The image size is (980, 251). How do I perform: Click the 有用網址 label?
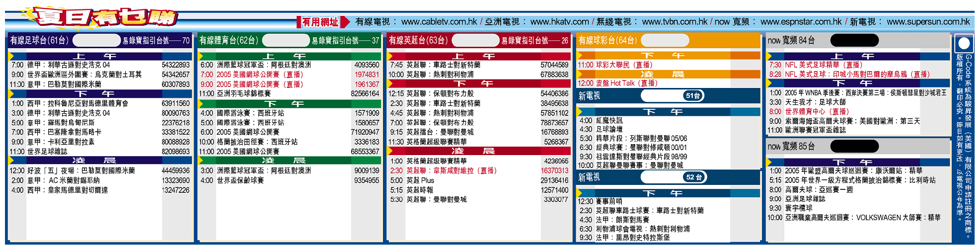[x=320, y=22]
